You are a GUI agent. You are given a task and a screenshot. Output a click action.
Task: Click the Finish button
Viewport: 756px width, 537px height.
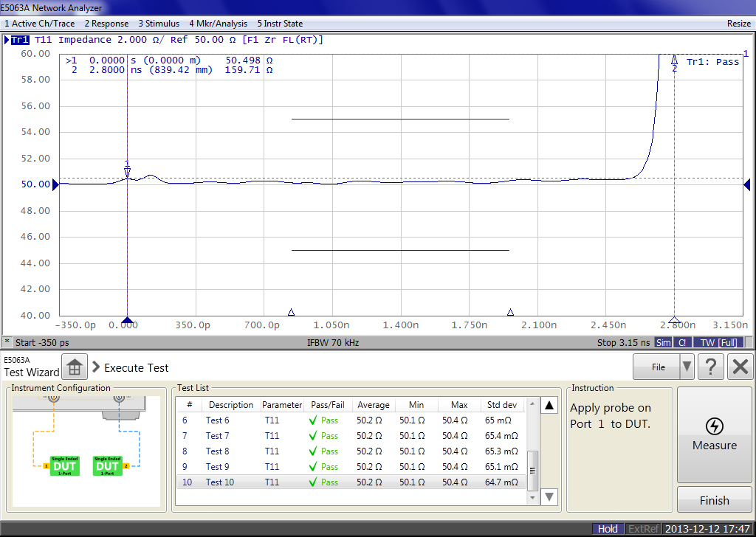[714, 500]
